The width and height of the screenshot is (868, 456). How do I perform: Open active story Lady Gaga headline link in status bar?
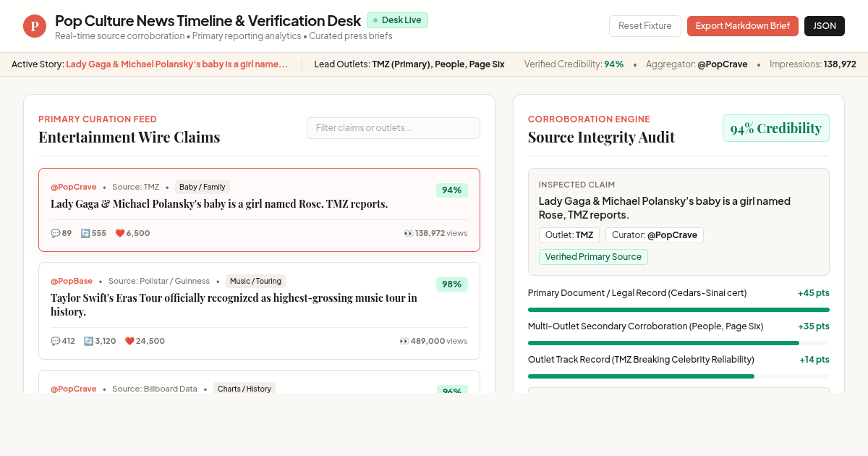tap(177, 64)
